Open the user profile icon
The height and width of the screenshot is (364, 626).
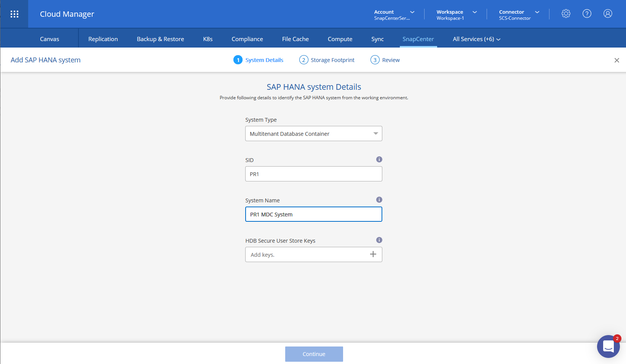click(x=608, y=14)
